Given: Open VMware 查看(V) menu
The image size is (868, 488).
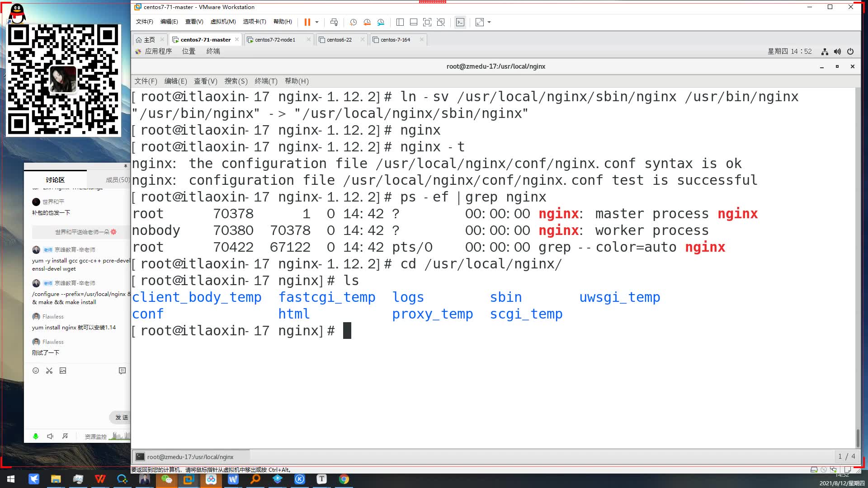Looking at the screenshot, I should (x=194, y=22).
